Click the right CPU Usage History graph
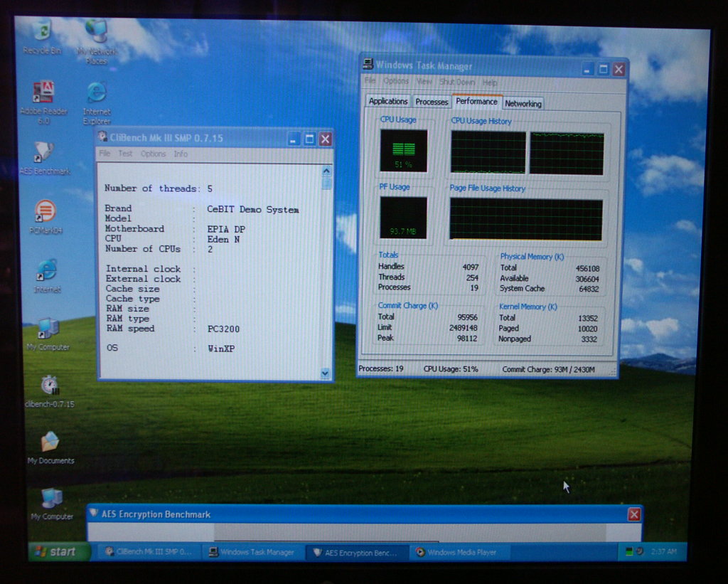 tap(567, 154)
